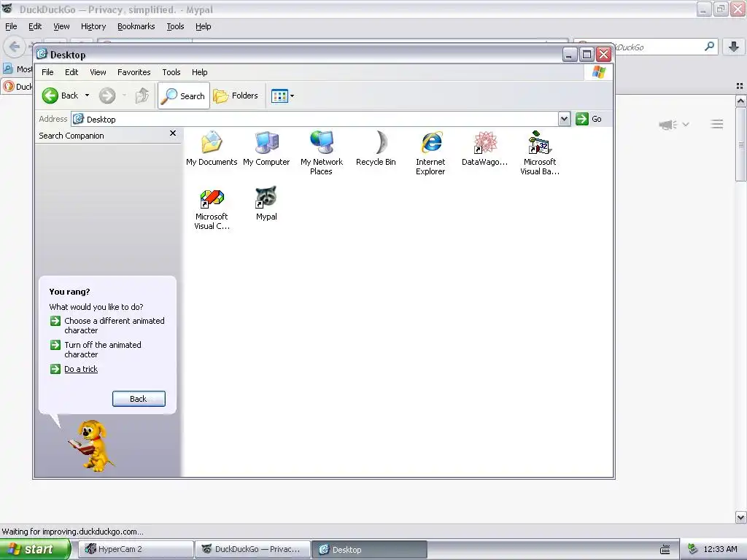
Task: Open the Favorites menu
Action: (x=134, y=72)
